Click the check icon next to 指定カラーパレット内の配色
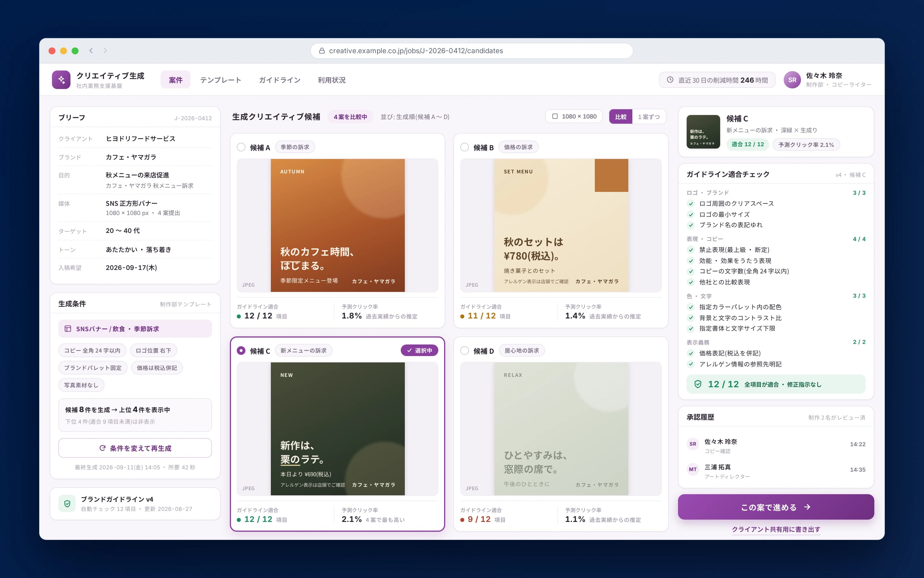This screenshot has height=578, width=924. 691,307
